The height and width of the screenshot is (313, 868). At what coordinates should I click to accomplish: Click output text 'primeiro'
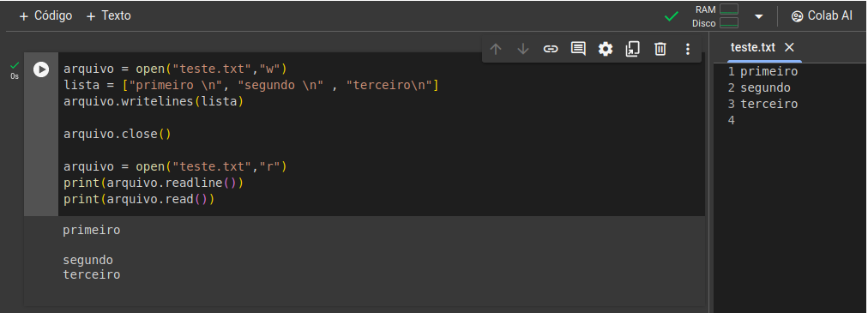91,230
